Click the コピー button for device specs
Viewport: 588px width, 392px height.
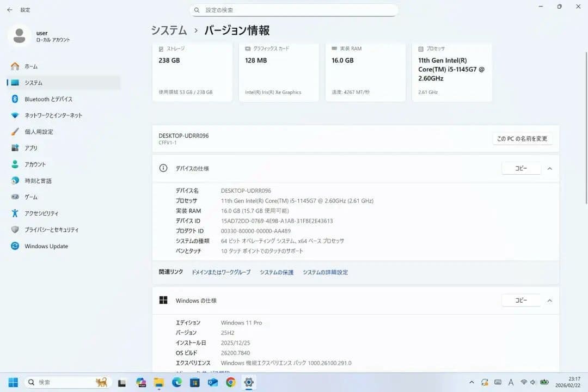520,168
